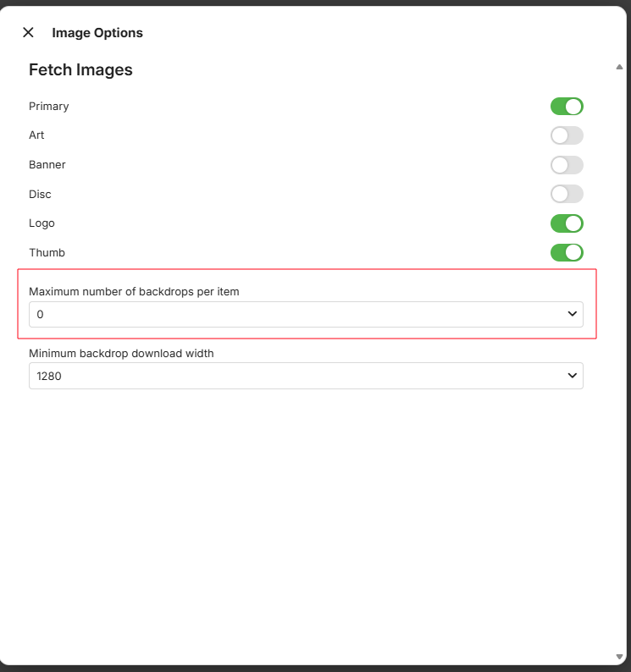
Task: Select the Art label text
Action: 36,135
